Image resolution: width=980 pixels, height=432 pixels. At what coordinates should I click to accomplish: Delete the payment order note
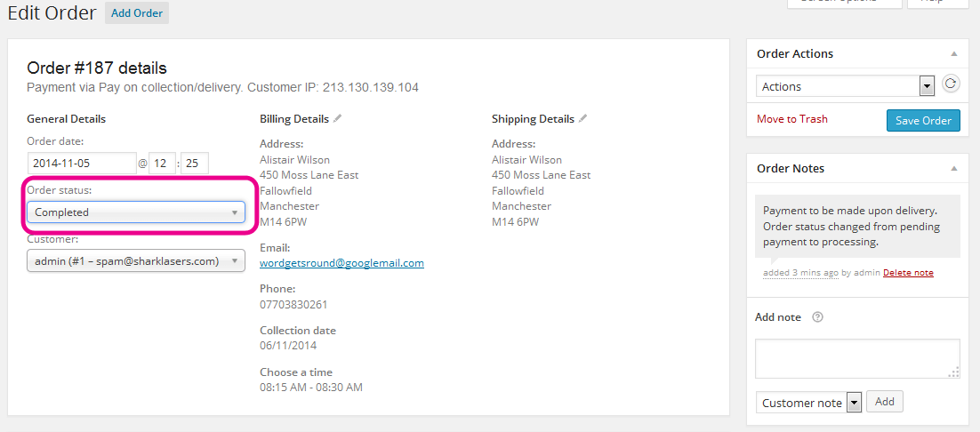coord(908,273)
